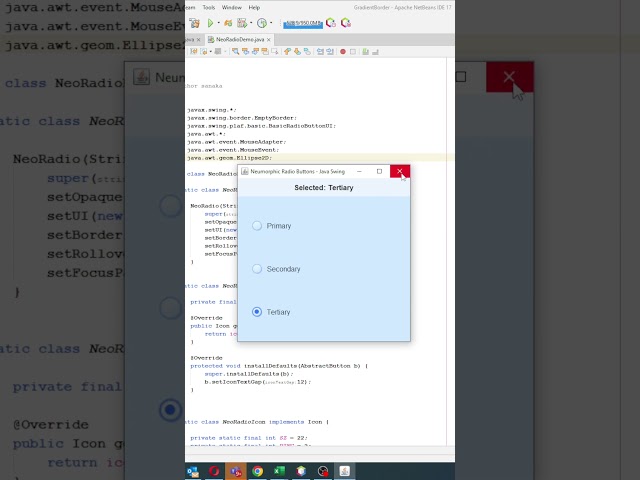Screen dimensions: 640x480
Task: Jump to next bookmark icon
Action: 297,51
